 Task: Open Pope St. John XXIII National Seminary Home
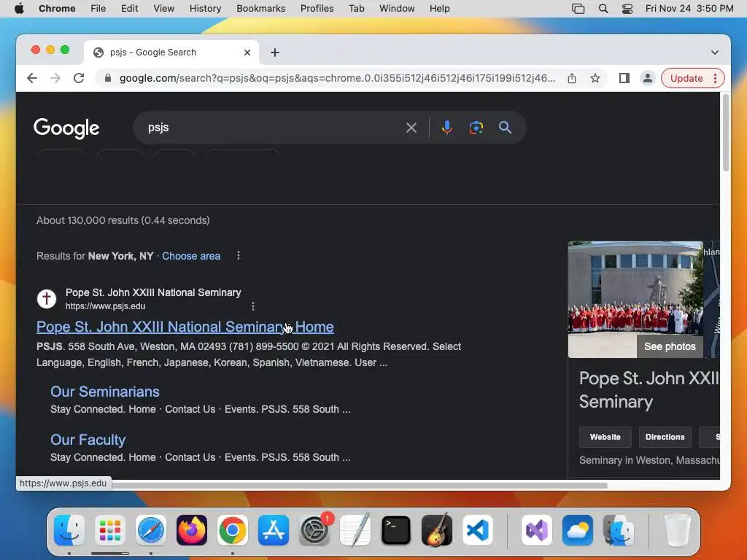pyautogui.click(x=185, y=327)
